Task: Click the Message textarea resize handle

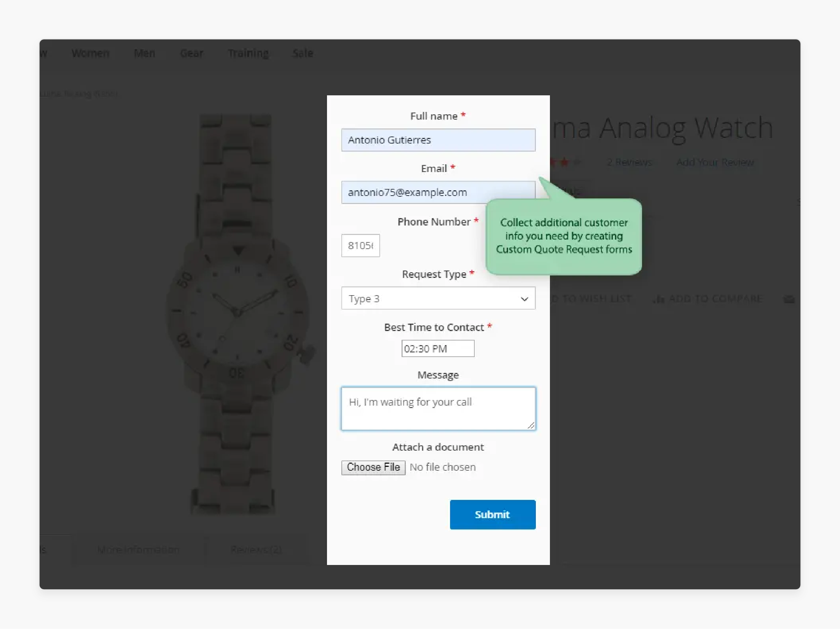Action: click(x=531, y=426)
